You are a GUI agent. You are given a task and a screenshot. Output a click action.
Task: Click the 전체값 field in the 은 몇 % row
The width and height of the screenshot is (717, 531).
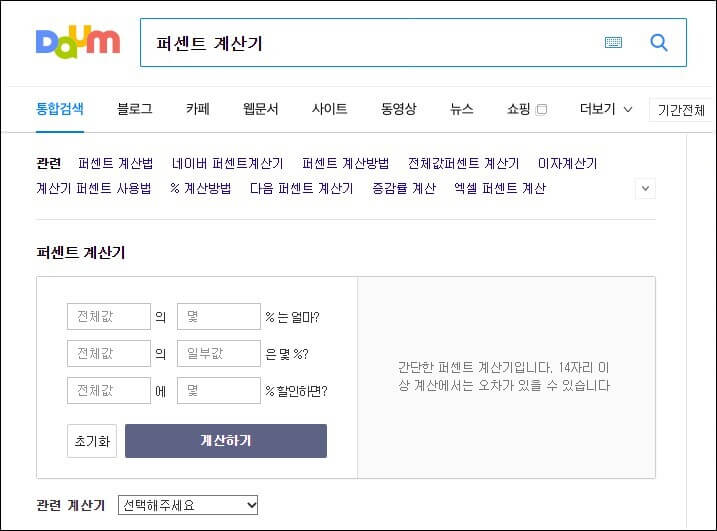109,353
